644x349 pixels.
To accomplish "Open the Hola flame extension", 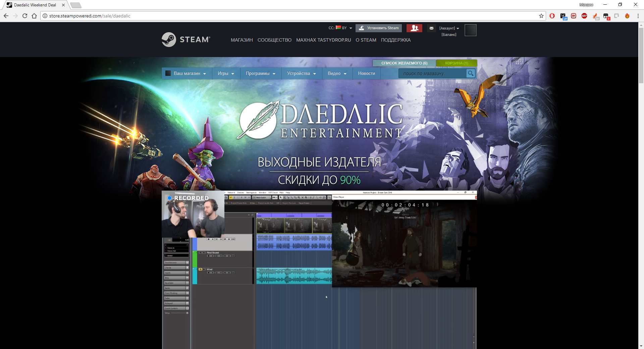I will (x=627, y=16).
